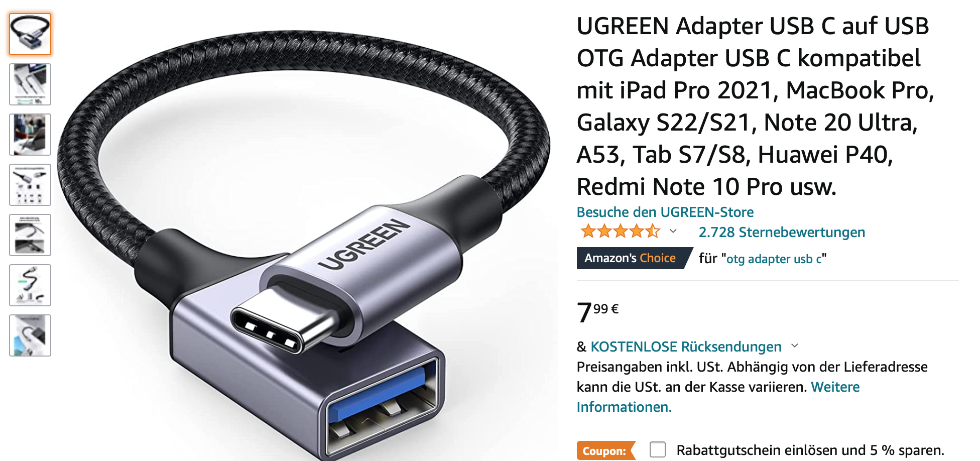Expand the KOSTENLOSE Rücksendungen chevron
Screen dimensions: 980x461
795,345
